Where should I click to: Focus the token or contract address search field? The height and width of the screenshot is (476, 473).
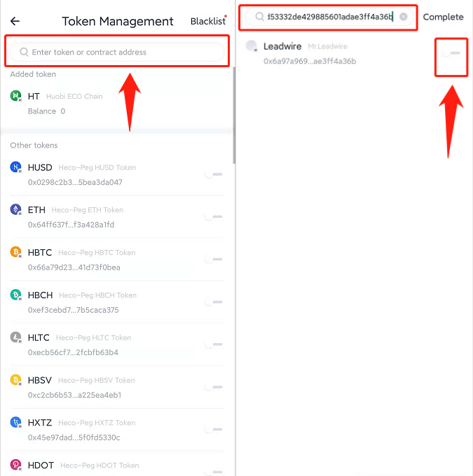pyautogui.click(x=117, y=52)
